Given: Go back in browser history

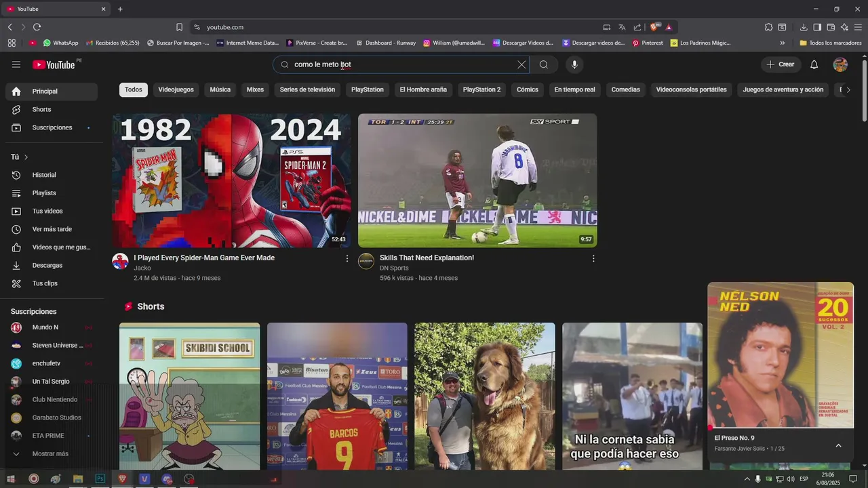Looking at the screenshot, I should [x=9, y=27].
